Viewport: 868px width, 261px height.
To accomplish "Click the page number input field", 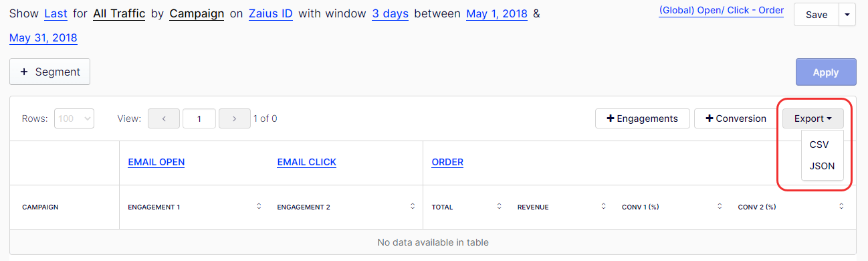I will tap(199, 118).
